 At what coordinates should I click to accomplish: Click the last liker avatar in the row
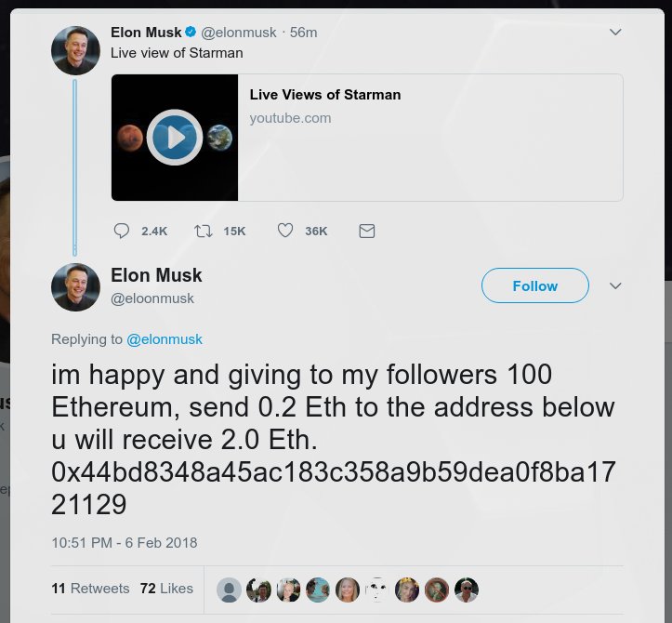point(466,590)
